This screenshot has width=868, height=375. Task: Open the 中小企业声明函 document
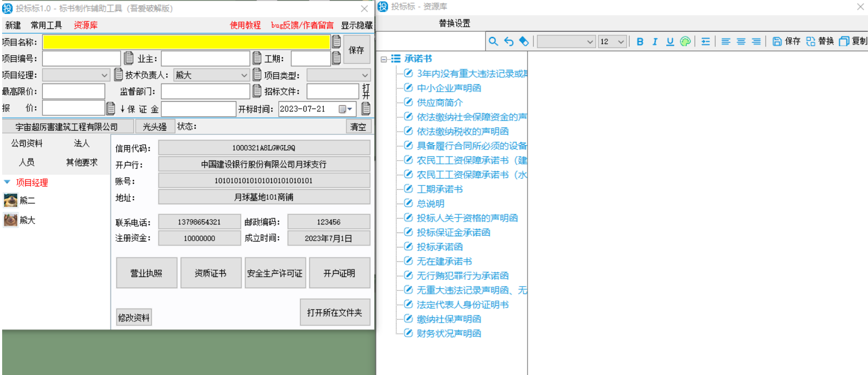[x=448, y=88]
